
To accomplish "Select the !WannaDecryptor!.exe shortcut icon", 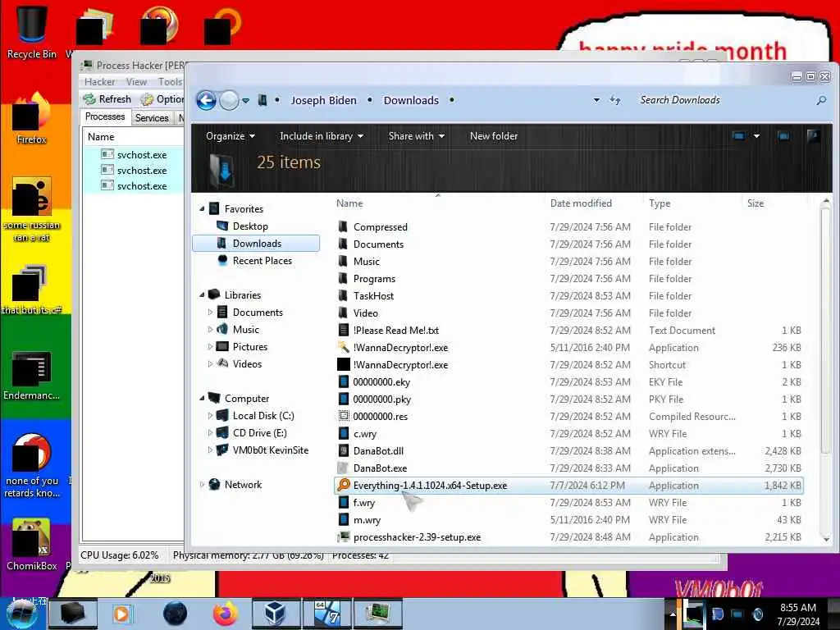I will click(x=344, y=365).
